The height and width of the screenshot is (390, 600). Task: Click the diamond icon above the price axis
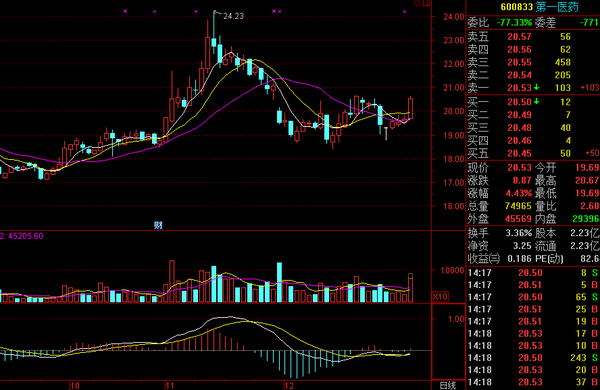pyautogui.click(x=417, y=3)
